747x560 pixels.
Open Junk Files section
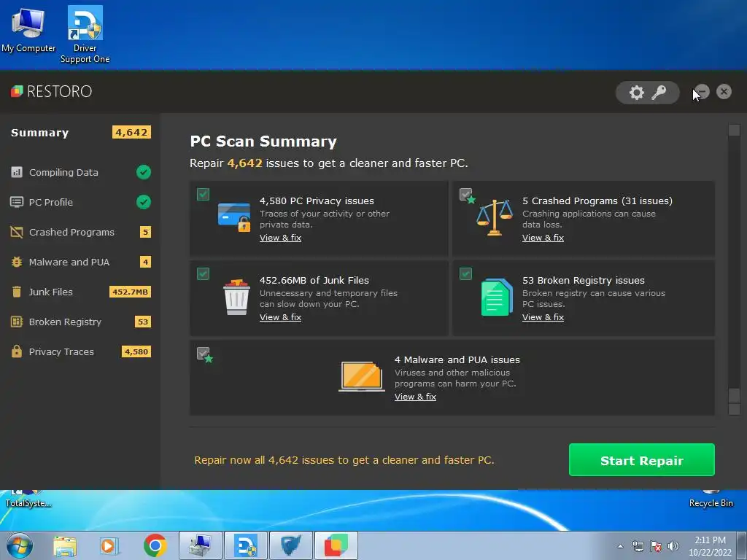[x=80, y=292]
